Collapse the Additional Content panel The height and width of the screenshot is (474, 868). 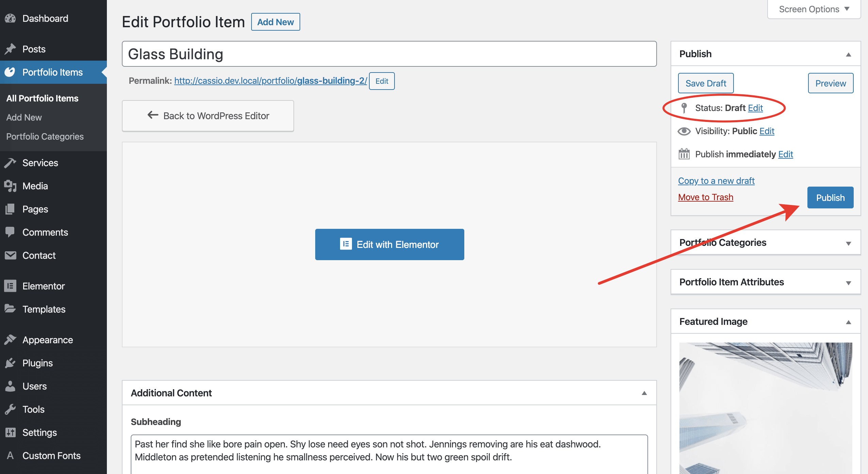point(644,393)
